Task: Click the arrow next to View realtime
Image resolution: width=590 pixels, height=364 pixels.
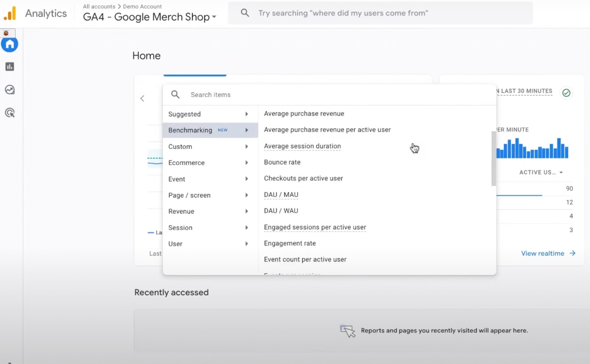Action: [x=572, y=253]
